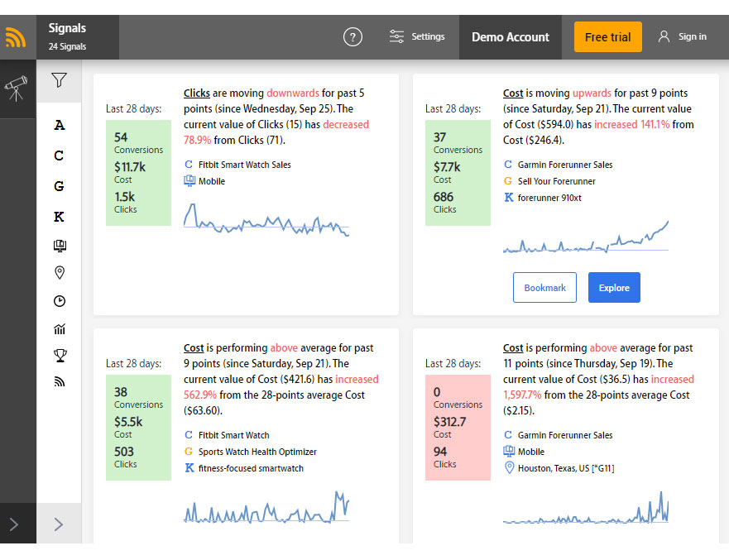Select the small RSS signals icon in the sidebar
This screenshot has width=729, height=560.
click(x=60, y=382)
